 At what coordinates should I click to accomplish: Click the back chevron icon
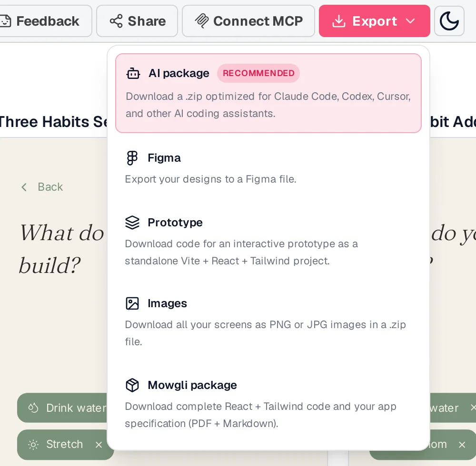click(x=24, y=187)
